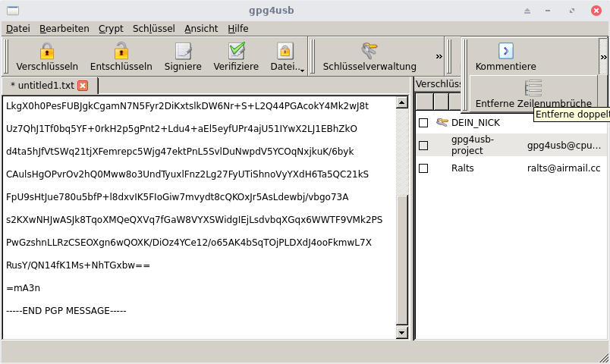
Task: Open the Schlüssel menu
Action: coord(154,28)
